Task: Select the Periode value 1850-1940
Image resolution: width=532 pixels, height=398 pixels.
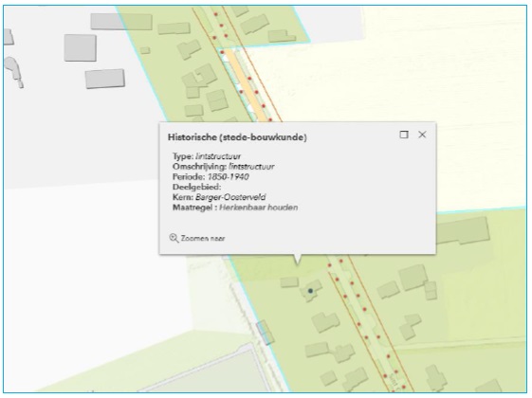Action: (x=228, y=177)
